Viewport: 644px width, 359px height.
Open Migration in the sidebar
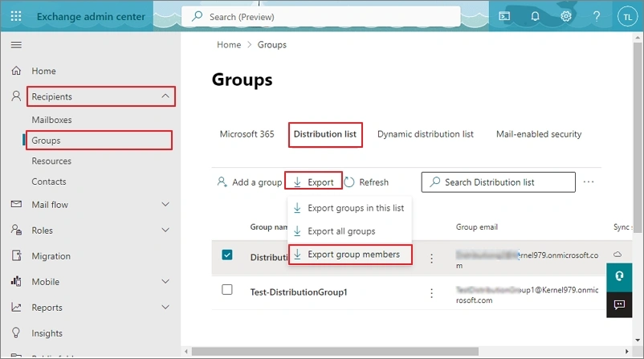[x=51, y=256]
